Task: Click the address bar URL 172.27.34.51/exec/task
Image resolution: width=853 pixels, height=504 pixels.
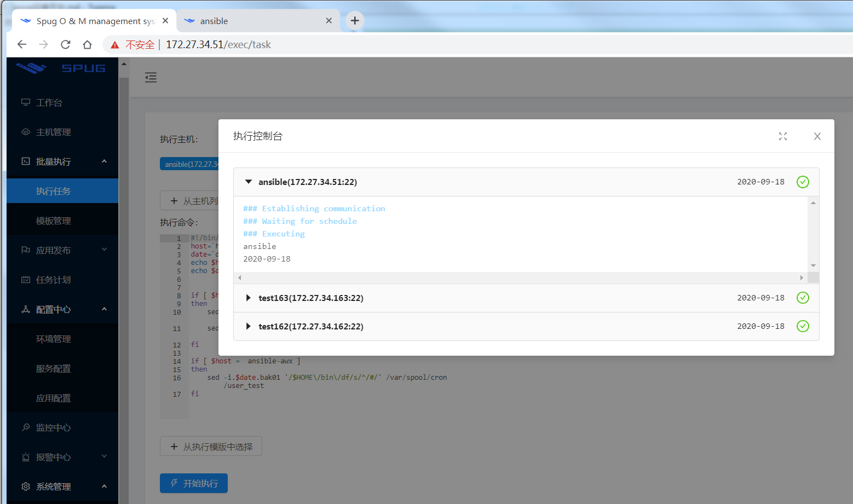Action: click(x=218, y=44)
